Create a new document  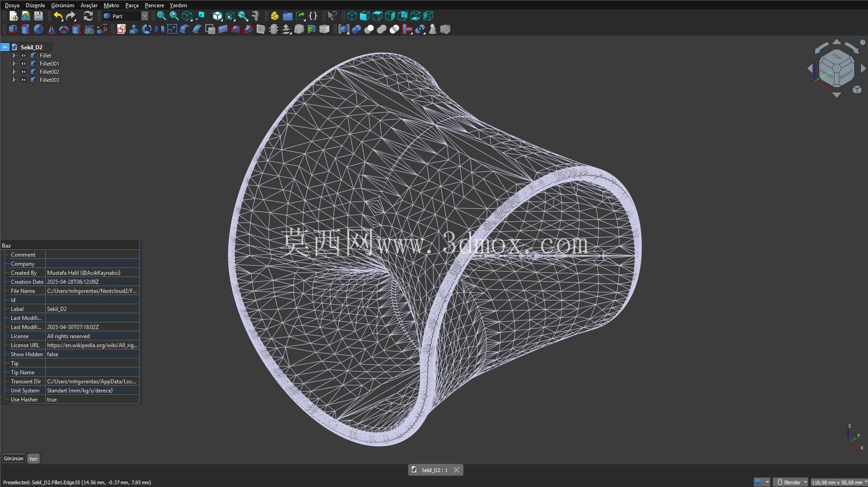pyautogui.click(x=14, y=16)
